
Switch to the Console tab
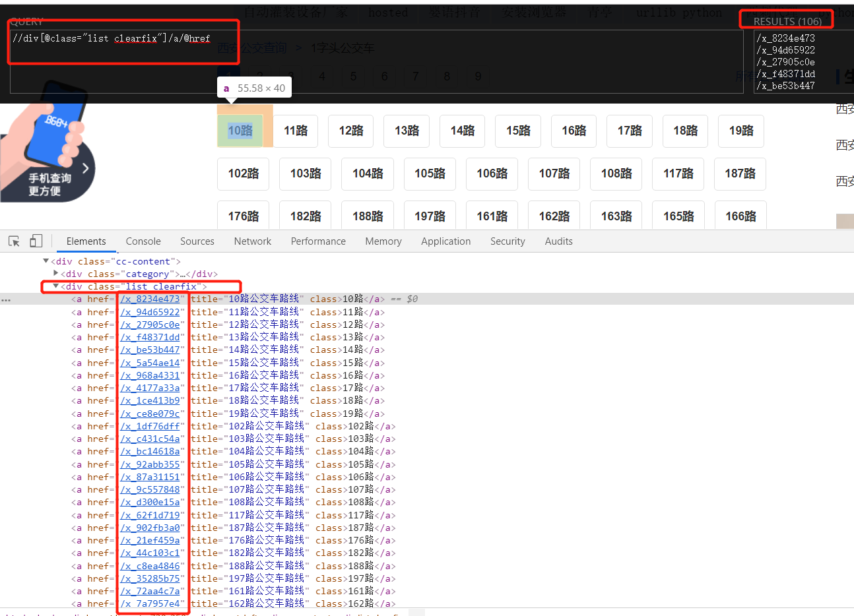[143, 241]
